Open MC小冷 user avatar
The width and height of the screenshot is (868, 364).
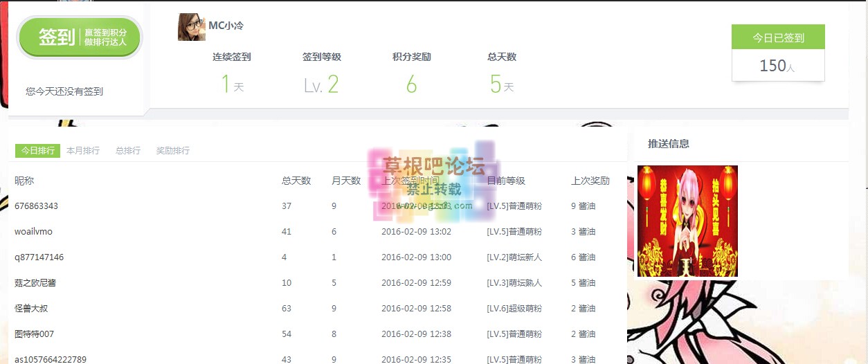pyautogui.click(x=192, y=27)
